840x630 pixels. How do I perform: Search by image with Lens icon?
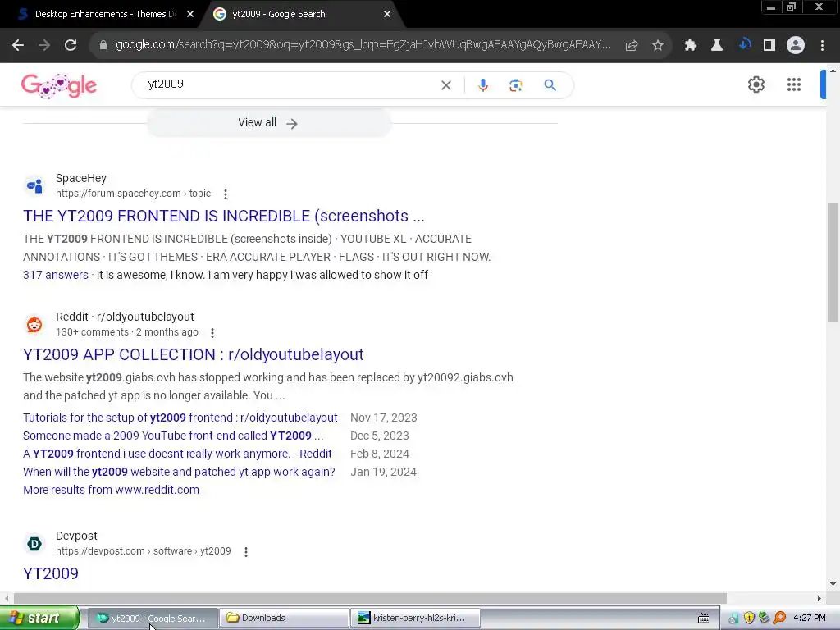[515, 85]
